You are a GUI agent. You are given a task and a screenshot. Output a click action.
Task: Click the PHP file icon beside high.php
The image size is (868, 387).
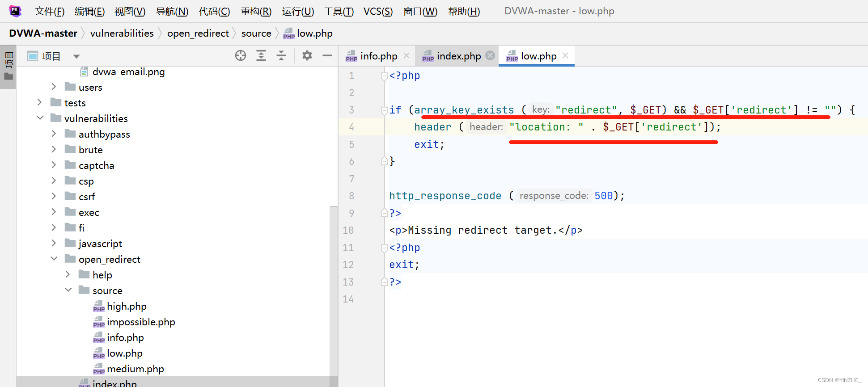[x=99, y=307]
